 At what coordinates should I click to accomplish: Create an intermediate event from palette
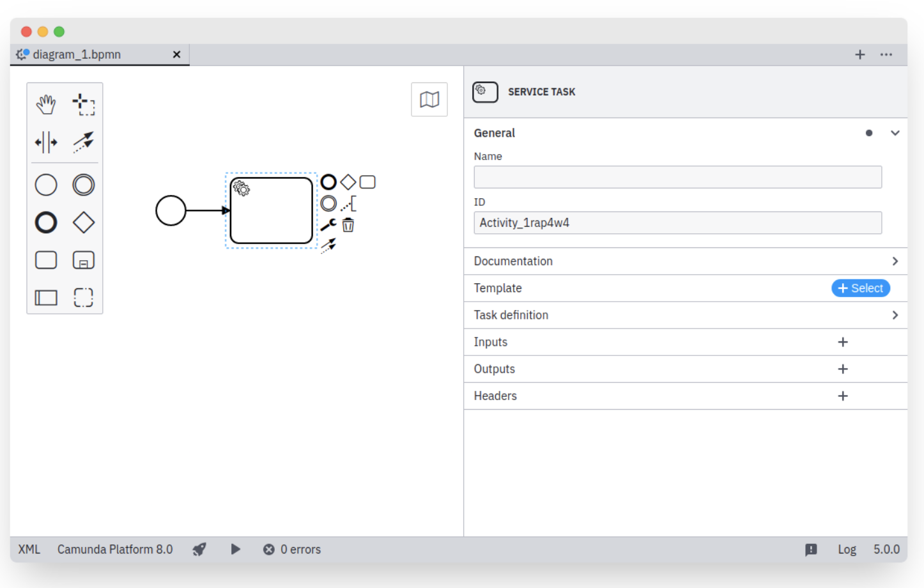point(84,185)
